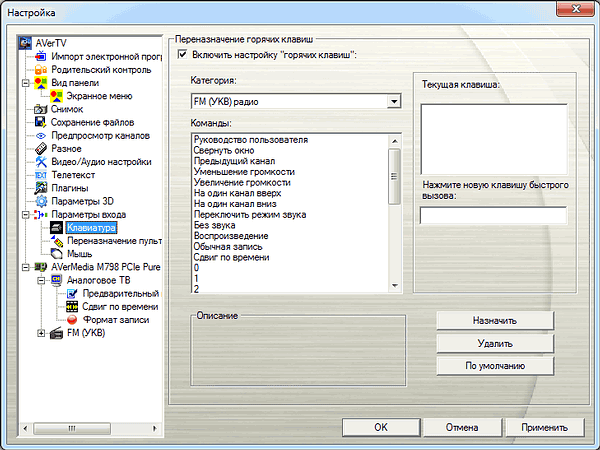
Task: Select command Воспроизведение
Action: click(290, 236)
